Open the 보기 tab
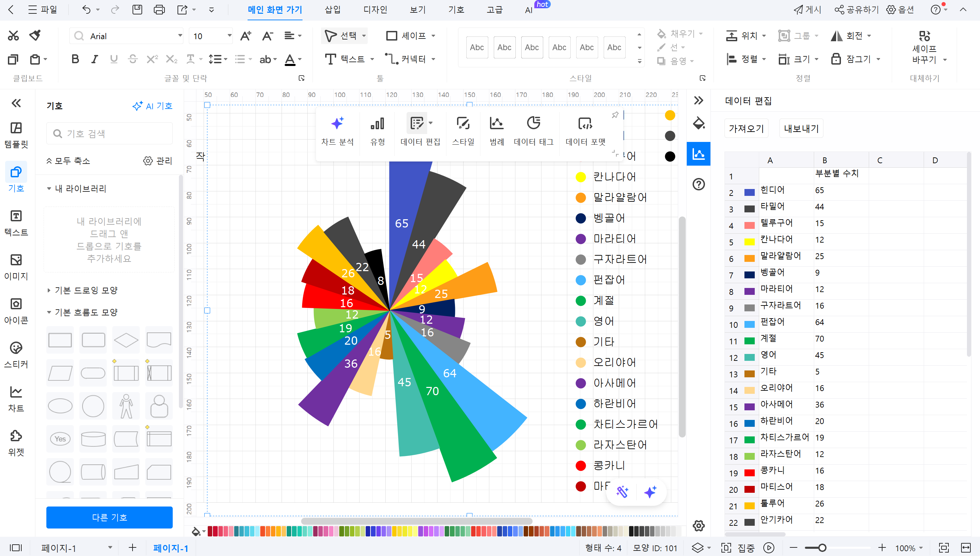Image resolution: width=980 pixels, height=556 pixels. [x=417, y=10]
